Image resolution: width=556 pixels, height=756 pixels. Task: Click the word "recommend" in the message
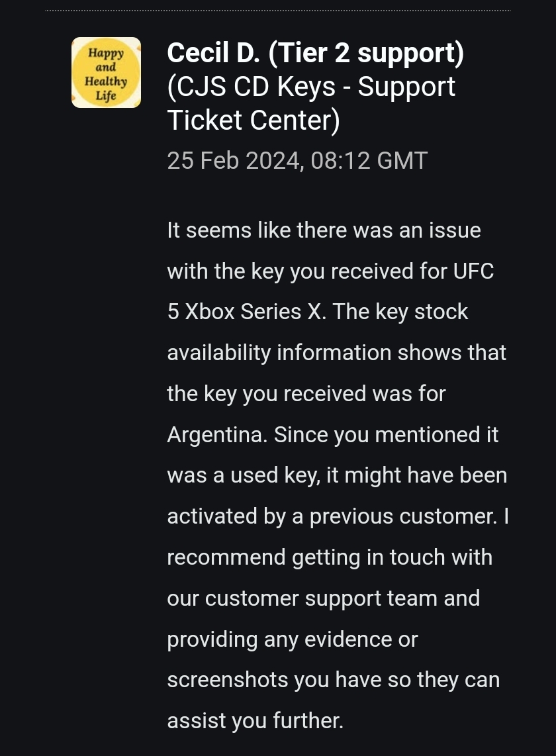226,557
